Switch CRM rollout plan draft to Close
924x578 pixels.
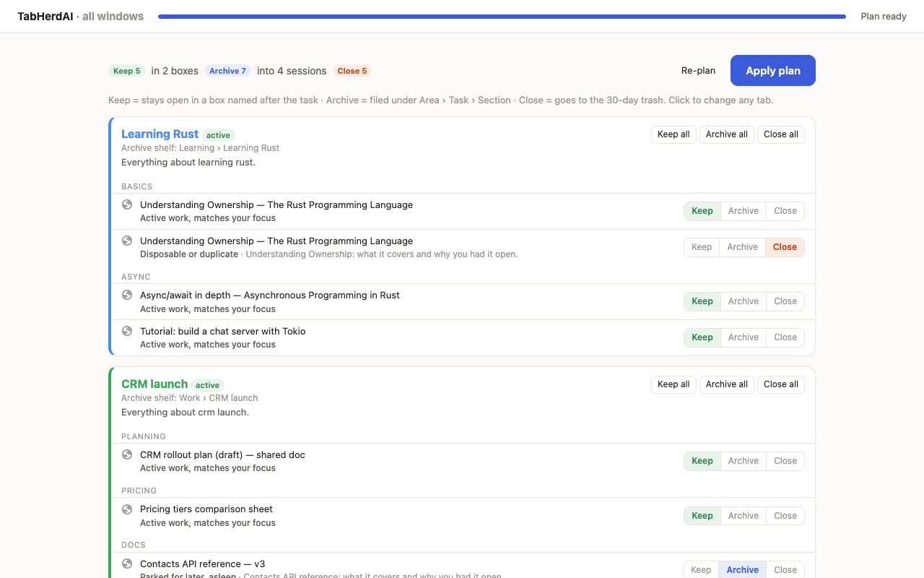[785, 461]
